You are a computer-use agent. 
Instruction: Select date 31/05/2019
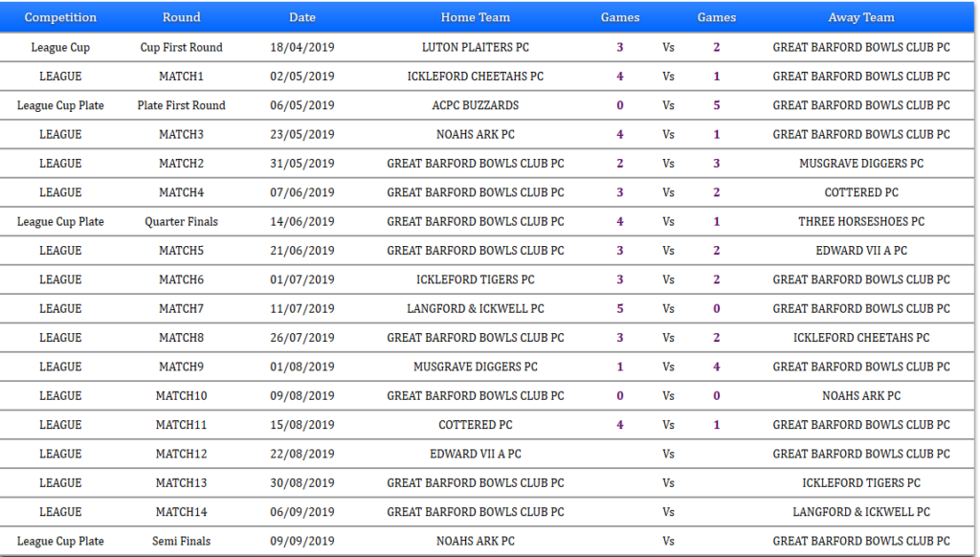(x=301, y=164)
